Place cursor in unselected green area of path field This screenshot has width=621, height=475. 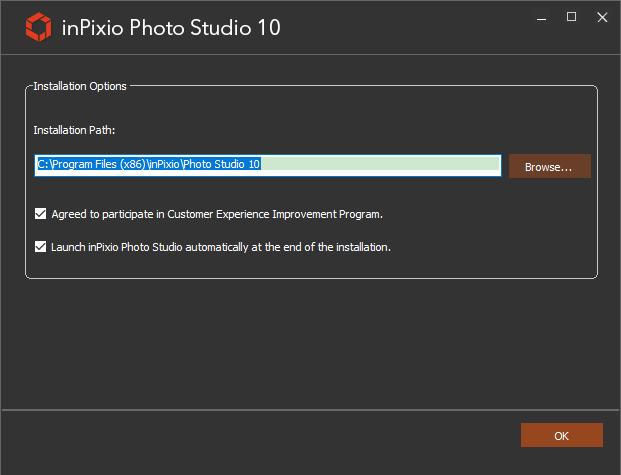[380, 164]
